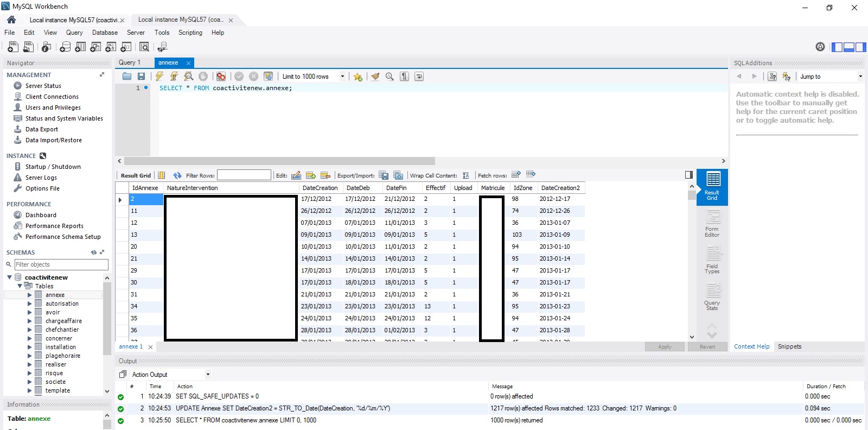Viewport: 868px width, 430px height.
Task: Click the delete selected rows icon
Action: tap(325, 175)
